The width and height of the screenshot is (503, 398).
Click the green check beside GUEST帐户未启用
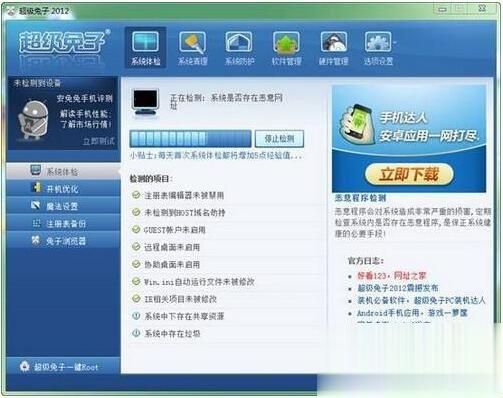click(x=136, y=229)
